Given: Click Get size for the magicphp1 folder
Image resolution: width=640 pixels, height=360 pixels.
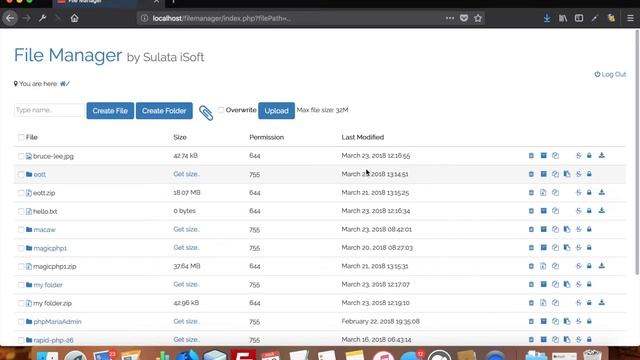Looking at the screenshot, I should click(x=186, y=248).
